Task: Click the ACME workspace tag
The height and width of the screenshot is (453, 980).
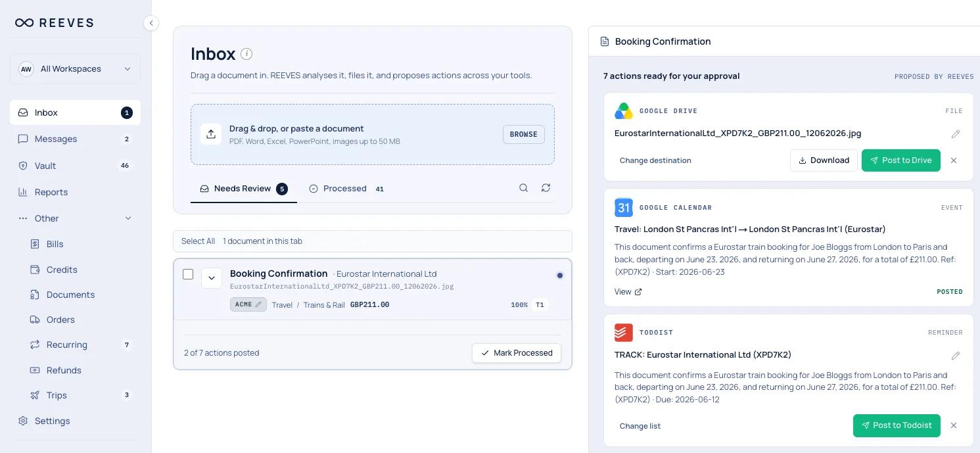Action: tap(248, 304)
